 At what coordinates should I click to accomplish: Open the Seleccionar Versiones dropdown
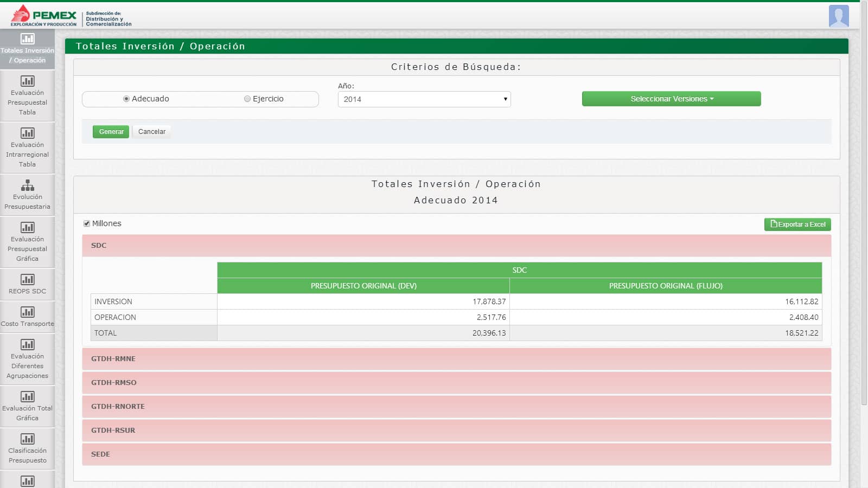(671, 99)
